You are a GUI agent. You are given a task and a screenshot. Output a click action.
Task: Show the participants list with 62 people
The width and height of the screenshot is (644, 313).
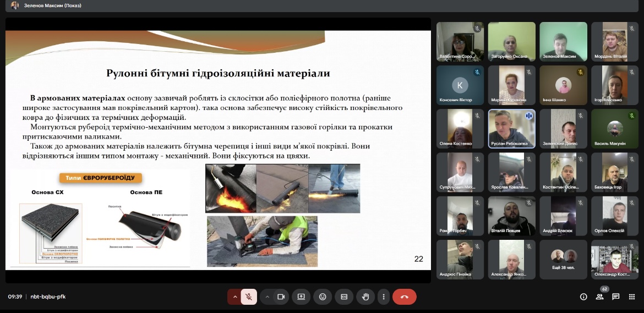pyautogui.click(x=599, y=297)
